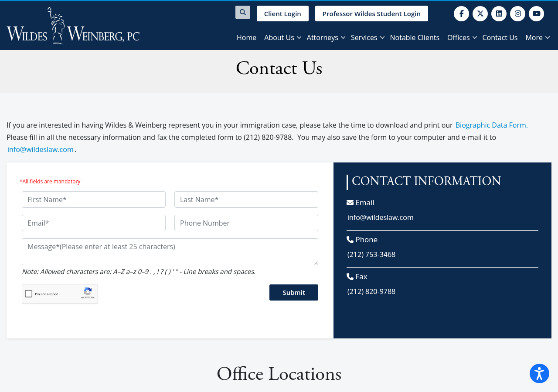
Task: Click into the Message text area
Action: click(x=170, y=252)
